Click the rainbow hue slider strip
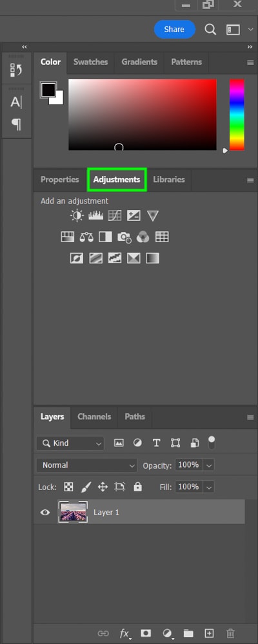Viewport: 258px width, 644px height. (x=237, y=115)
